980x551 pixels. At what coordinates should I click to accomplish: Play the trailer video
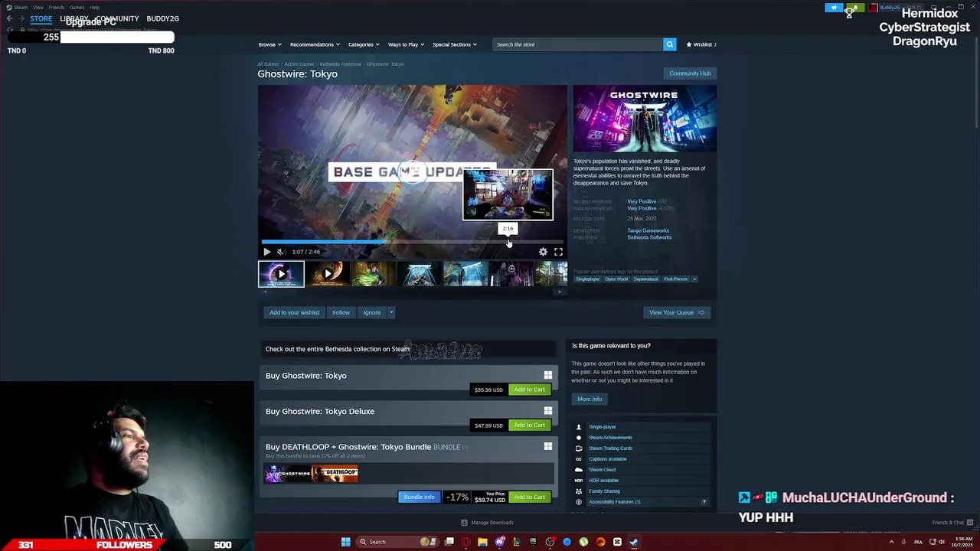coord(267,252)
